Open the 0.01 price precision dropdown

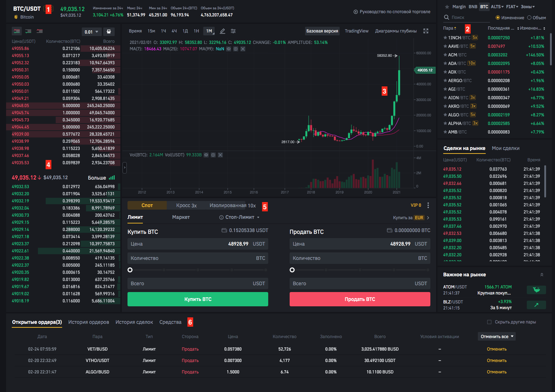pos(92,32)
